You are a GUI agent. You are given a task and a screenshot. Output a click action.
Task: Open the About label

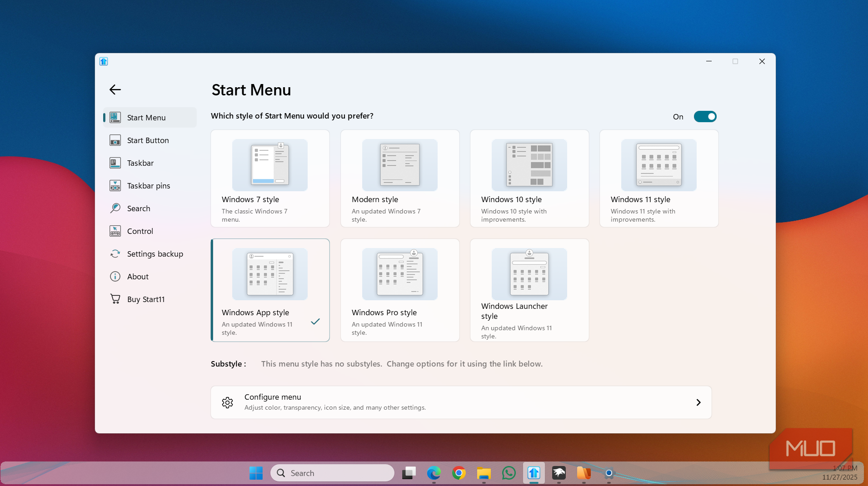coord(138,277)
